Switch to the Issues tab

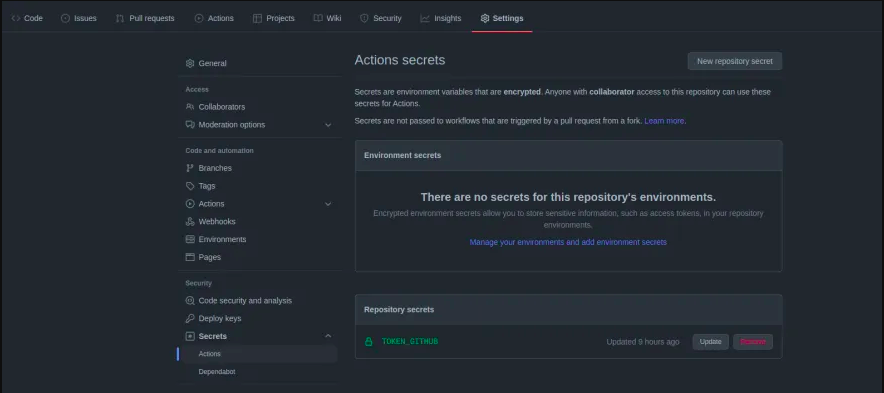tap(79, 18)
